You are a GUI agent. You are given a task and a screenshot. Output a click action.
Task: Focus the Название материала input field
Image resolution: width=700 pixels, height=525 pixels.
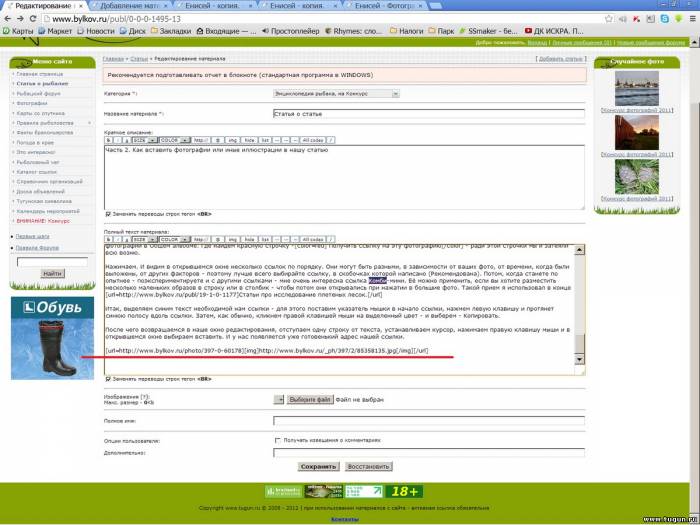click(429, 114)
